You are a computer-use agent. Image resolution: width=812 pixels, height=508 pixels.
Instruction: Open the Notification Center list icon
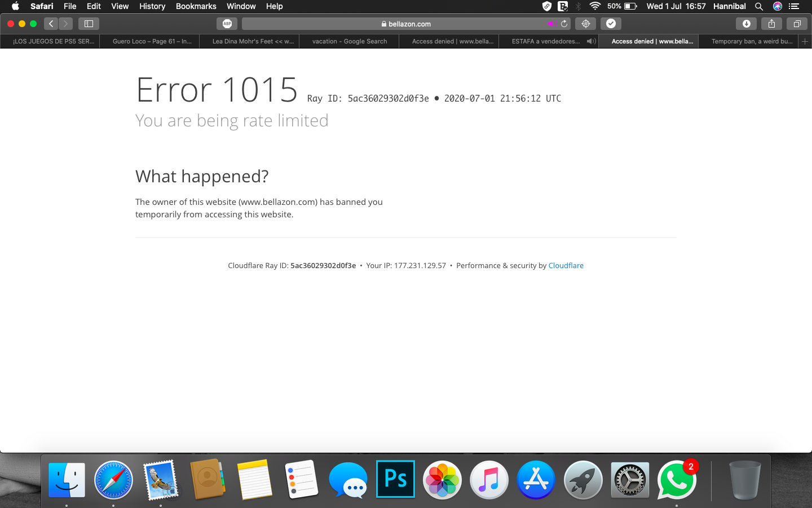click(x=794, y=6)
